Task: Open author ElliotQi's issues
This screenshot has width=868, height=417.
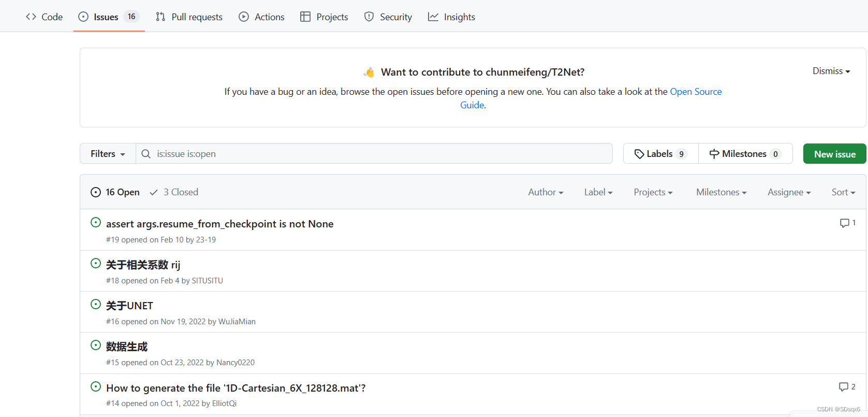Action: pyautogui.click(x=224, y=404)
